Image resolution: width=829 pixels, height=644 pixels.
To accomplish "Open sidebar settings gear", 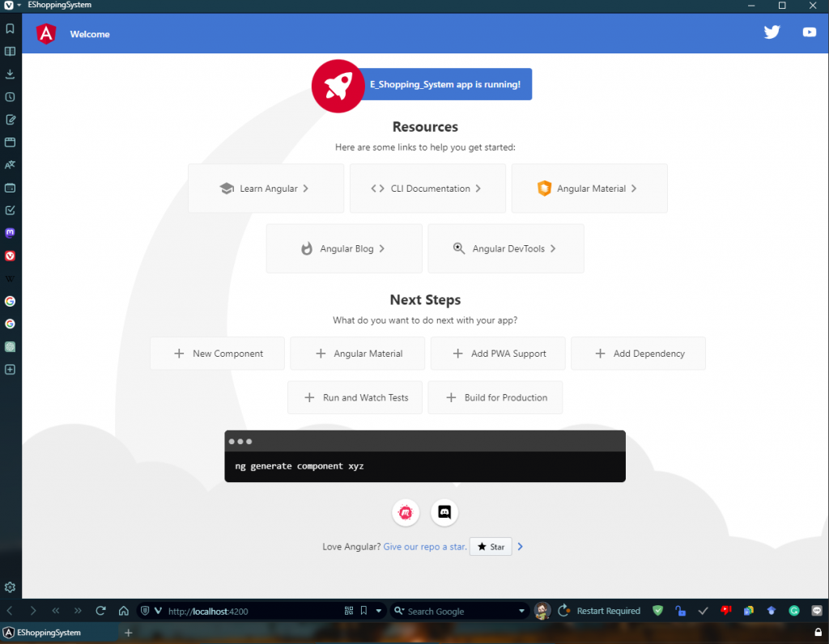I will (x=10, y=587).
